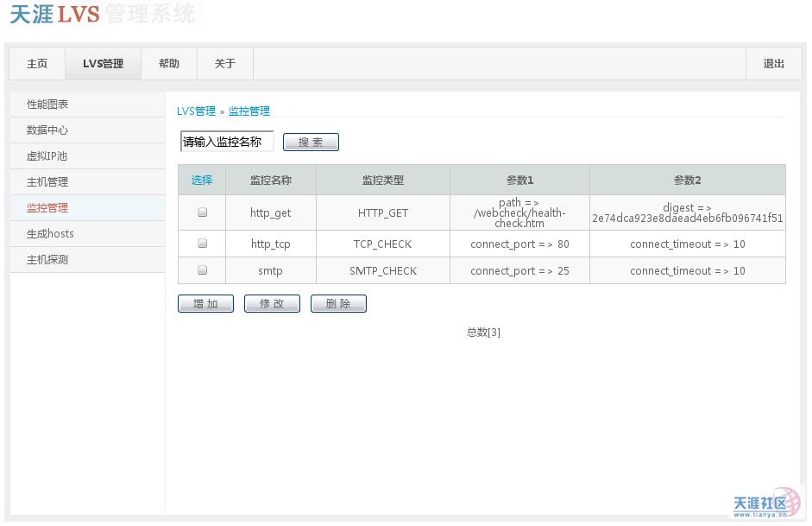812x526 pixels.
Task: Click the 天涯社区 logo icon
Action: (767, 503)
